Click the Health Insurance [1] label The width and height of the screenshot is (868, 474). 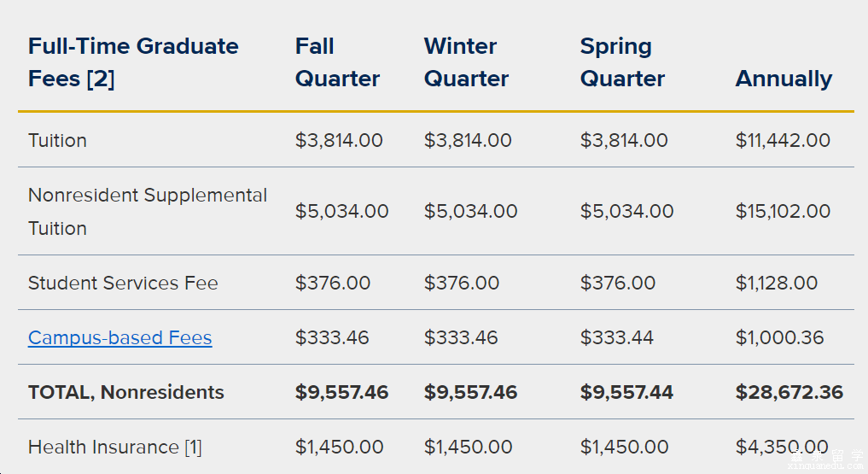pos(115,447)
